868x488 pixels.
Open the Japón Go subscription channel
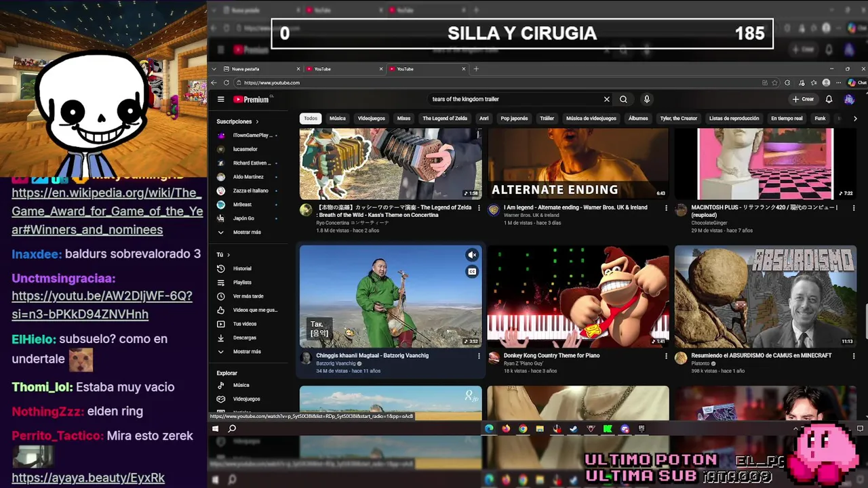point(244,218)
